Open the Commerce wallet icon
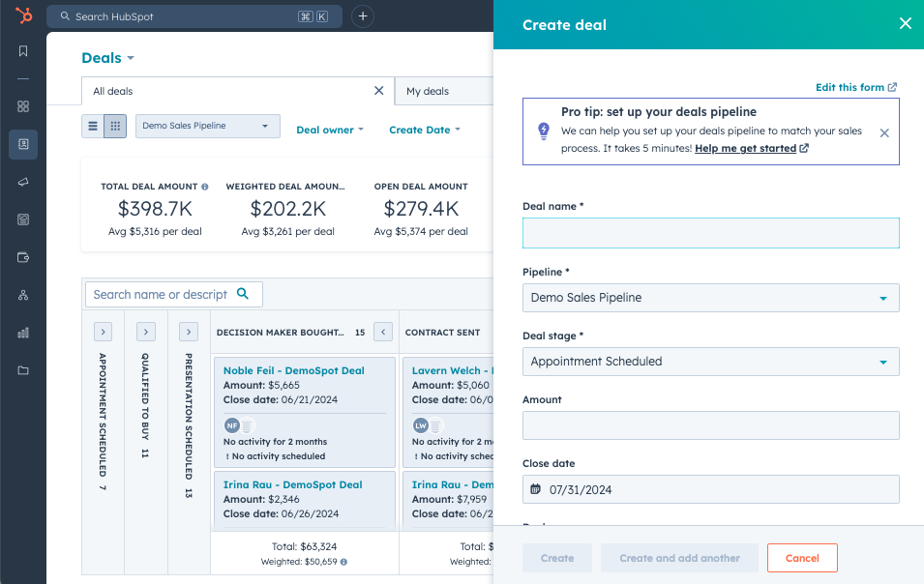This screenshot has width=924, height=584. click(x=22, y=257)
